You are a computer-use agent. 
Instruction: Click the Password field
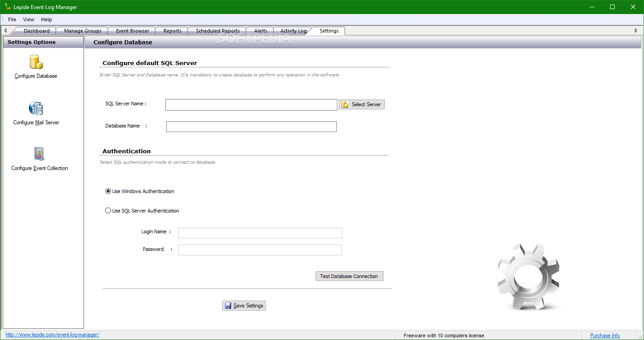click(260, 250)
